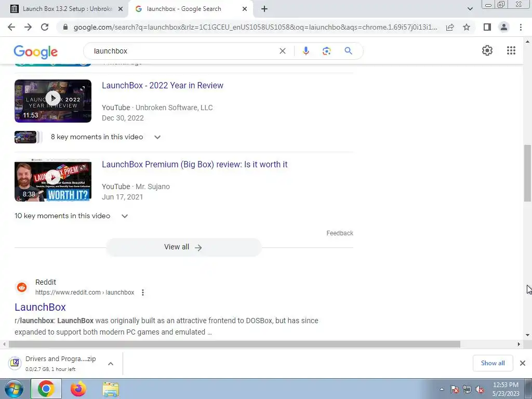The width and height of the screenshot is (532, 399).
Task: Click the horizontal scrollbar left arrow
Action: pos(4,344)
